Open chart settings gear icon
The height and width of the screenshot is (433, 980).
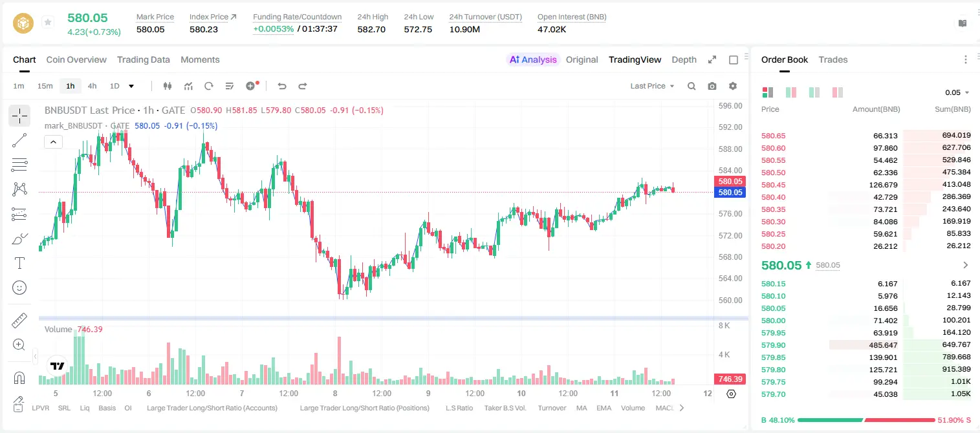point(733,86)
